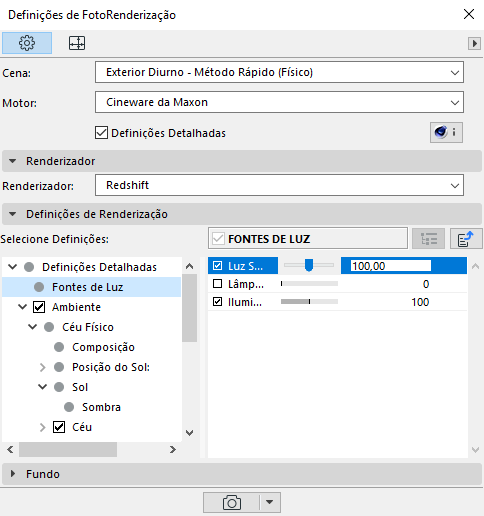Screen dimensions: 484x516
Task: Enable the Lâmp... light source checkbox
Action: point(217,284)
